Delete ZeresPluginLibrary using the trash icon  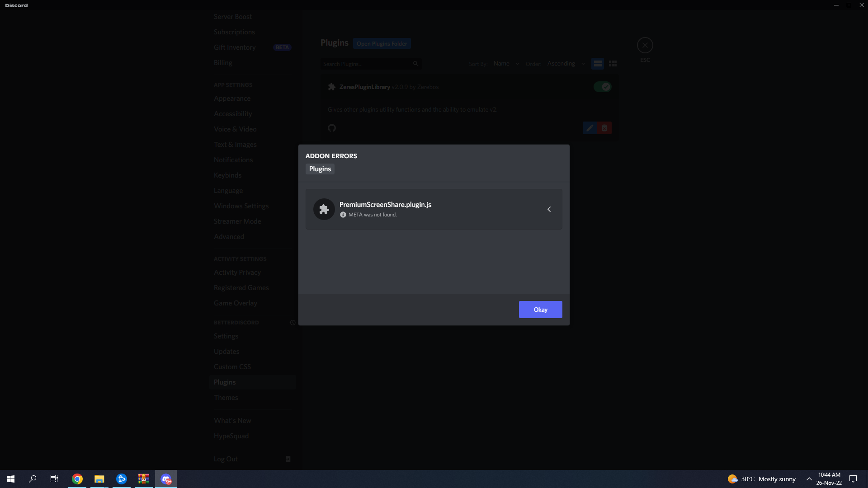pyautogui.click(x=604, y=128)
